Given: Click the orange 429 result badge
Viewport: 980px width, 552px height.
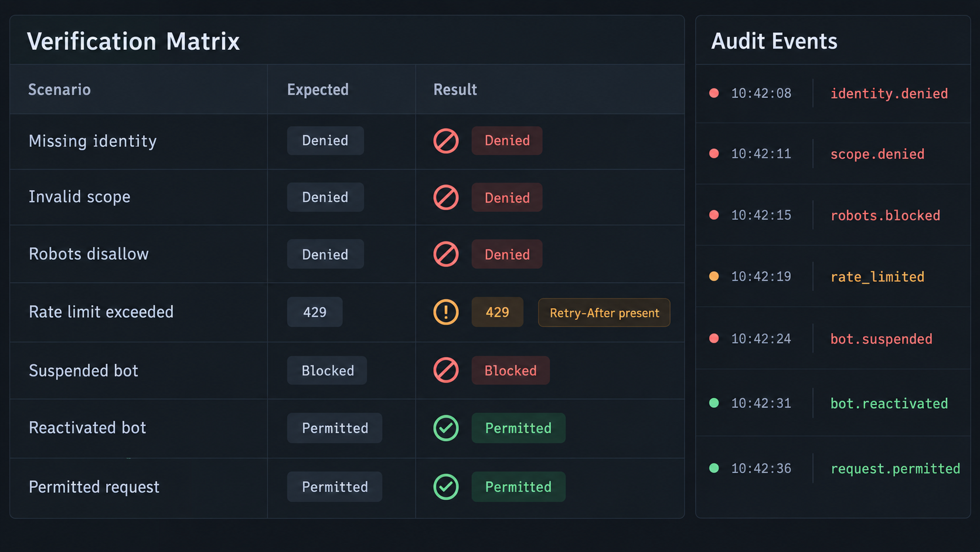Looking at the screenshot, I should click(x=497, y=312).
